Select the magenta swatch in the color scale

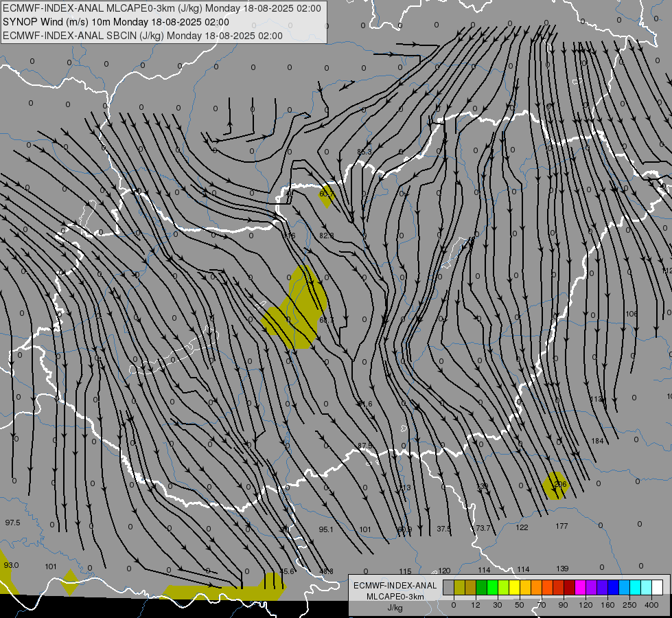[580, 587]
